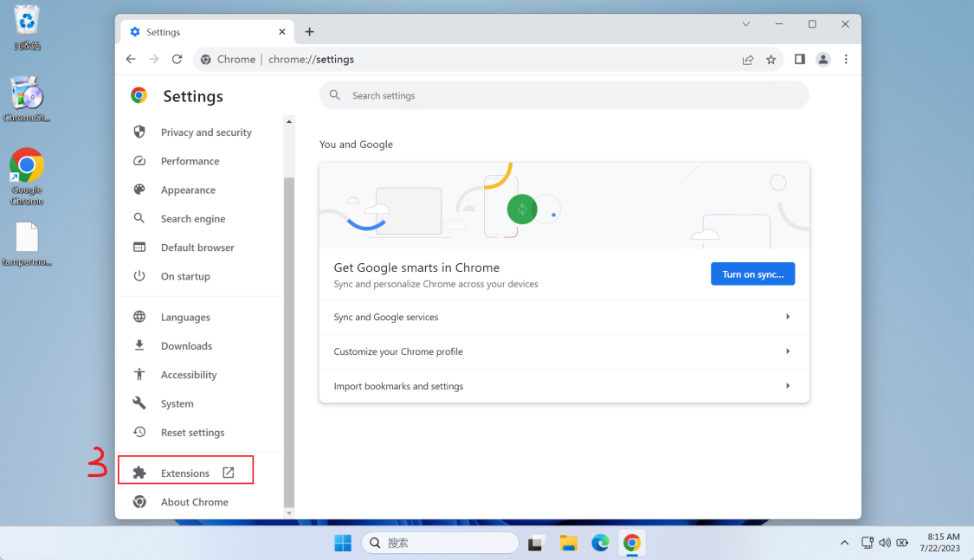
Task: Open a new tab with plus icon
Action: tap(309, 32)
